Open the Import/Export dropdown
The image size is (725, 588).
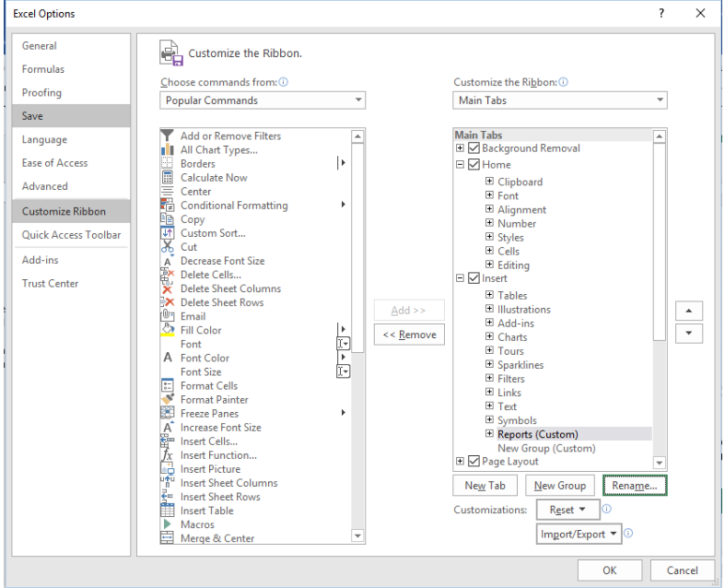point(579,534)
